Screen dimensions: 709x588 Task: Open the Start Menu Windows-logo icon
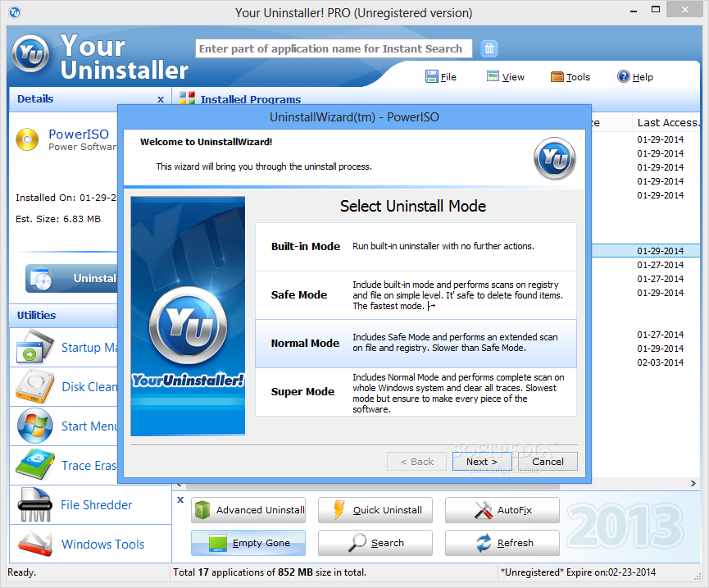34,426
